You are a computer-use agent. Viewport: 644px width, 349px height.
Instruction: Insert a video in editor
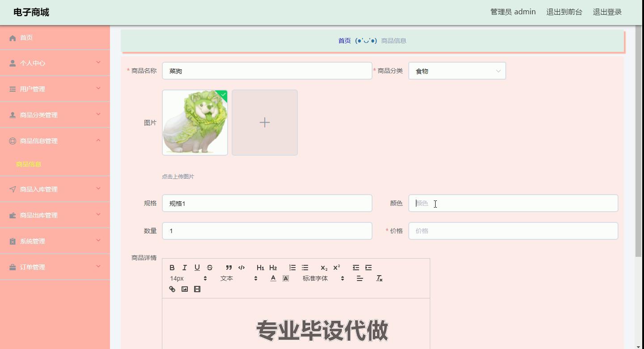click(x=197, y=289)
